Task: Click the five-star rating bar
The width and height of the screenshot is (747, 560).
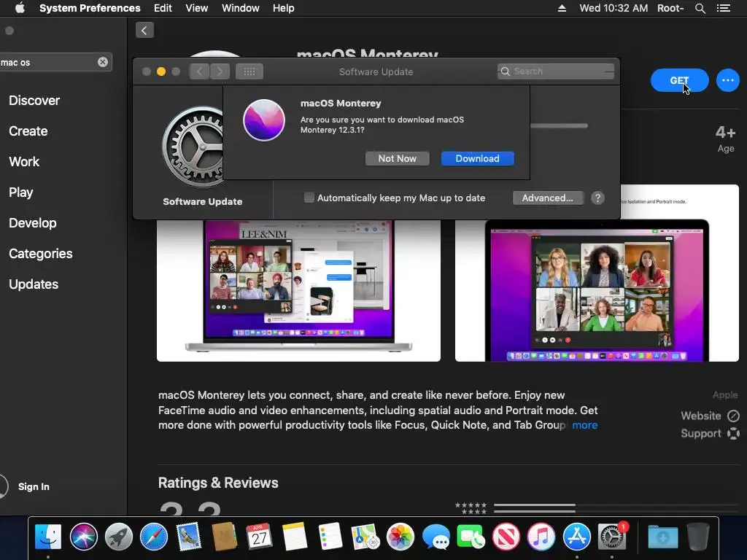Action: [x=616, y=505]
